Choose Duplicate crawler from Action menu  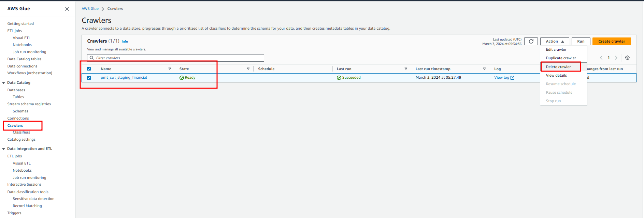click(x=561, y=58)
